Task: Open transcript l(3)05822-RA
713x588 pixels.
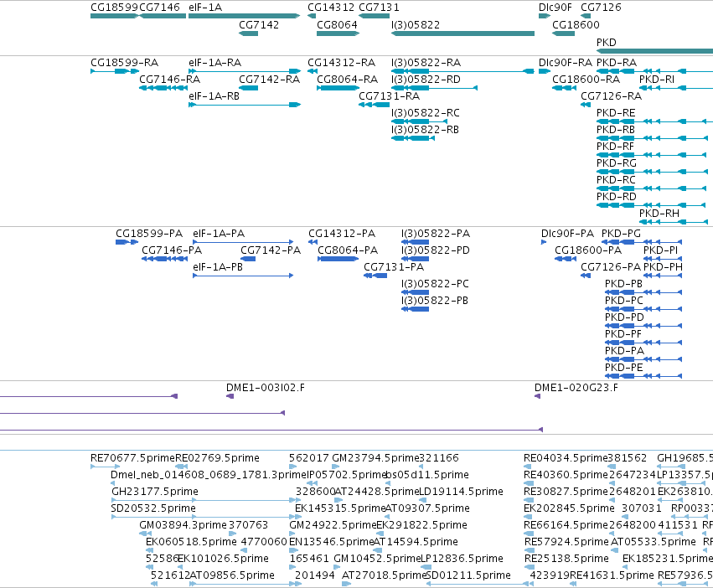Action: tap(426, 63)
